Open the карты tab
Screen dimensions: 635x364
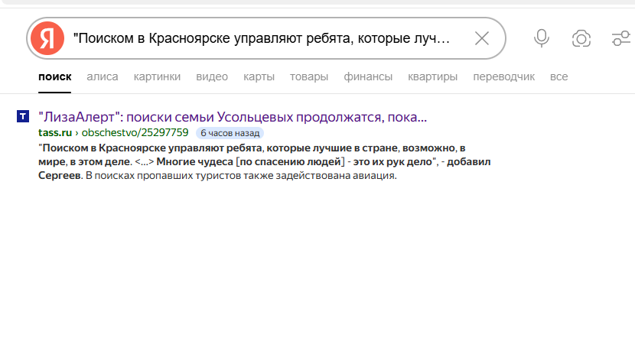click(x=259, y=76)
